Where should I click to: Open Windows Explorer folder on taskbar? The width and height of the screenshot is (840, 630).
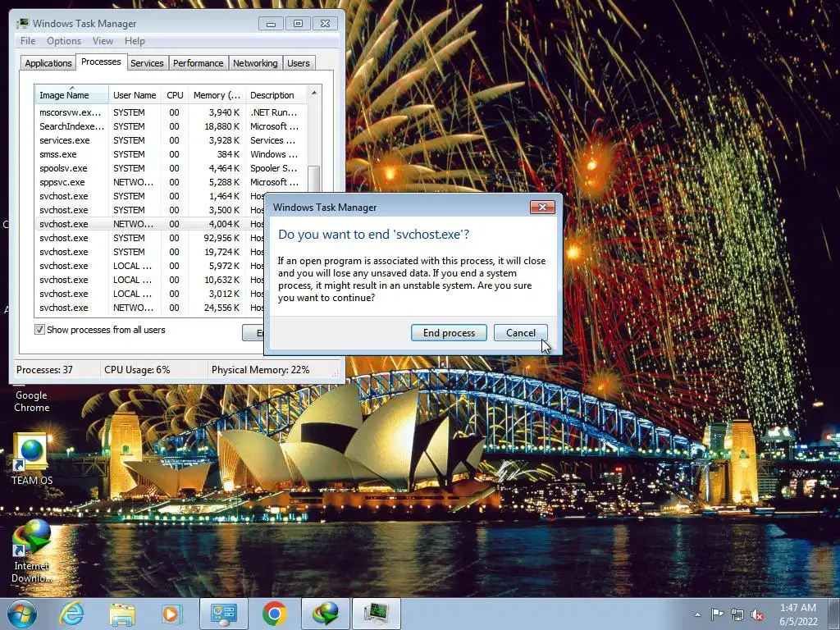point(122,614)
